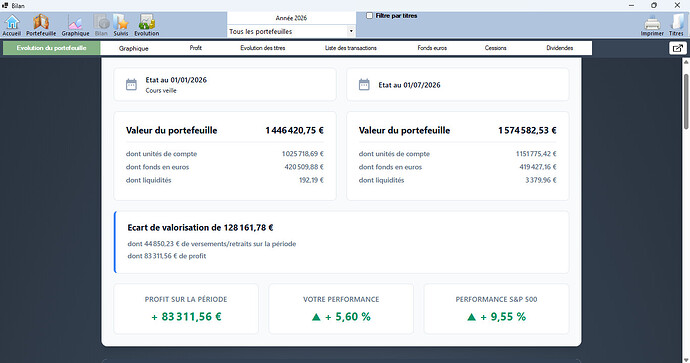
Task: Click the Cours veille label
Action: click(x=161, y=91)
